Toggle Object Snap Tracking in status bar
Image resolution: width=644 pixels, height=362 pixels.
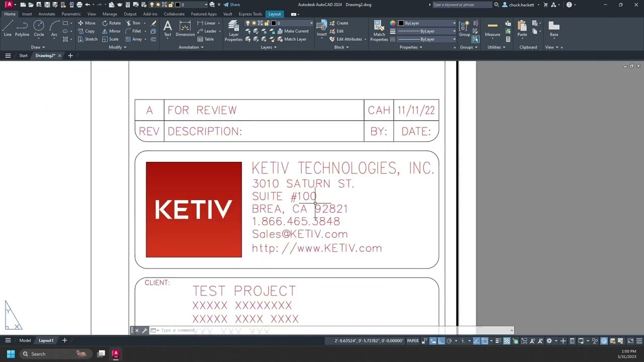[x=476, y=341]
